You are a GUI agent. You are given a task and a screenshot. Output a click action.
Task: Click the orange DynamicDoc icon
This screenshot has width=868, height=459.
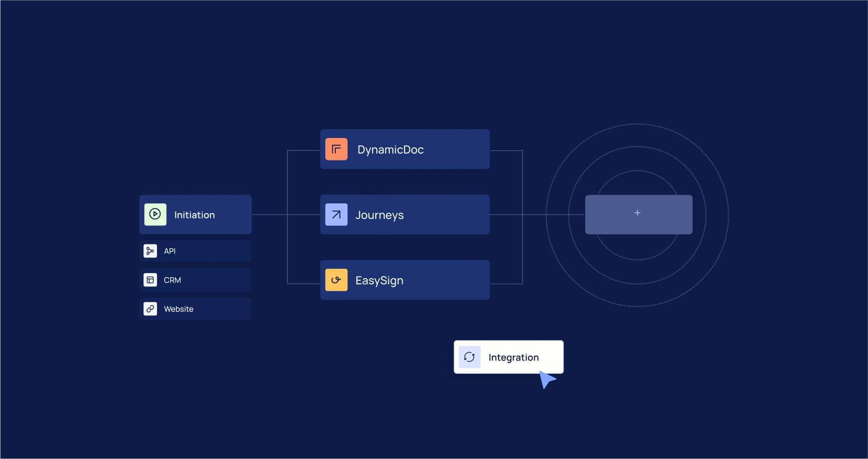[x=336, y=149]
